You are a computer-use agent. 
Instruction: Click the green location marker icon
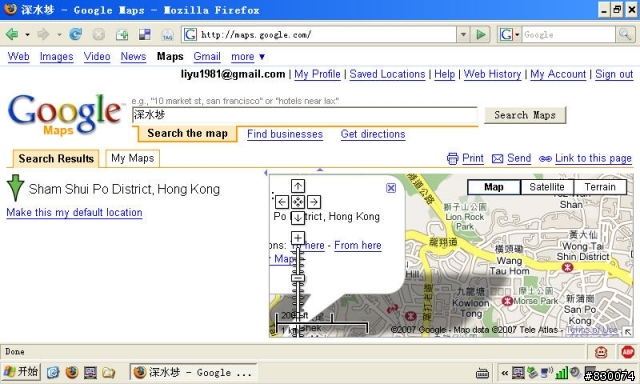(16, 188)
